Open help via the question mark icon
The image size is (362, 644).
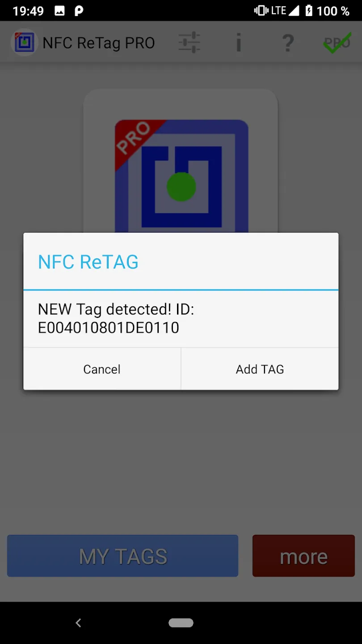point(288,43)
